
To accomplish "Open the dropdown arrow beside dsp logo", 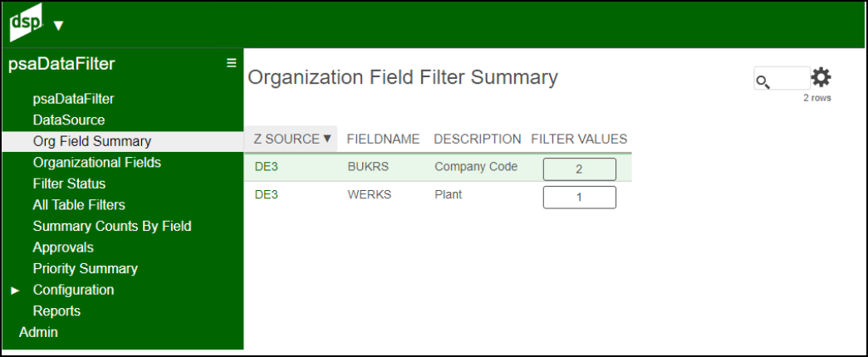I will (59, 26).
